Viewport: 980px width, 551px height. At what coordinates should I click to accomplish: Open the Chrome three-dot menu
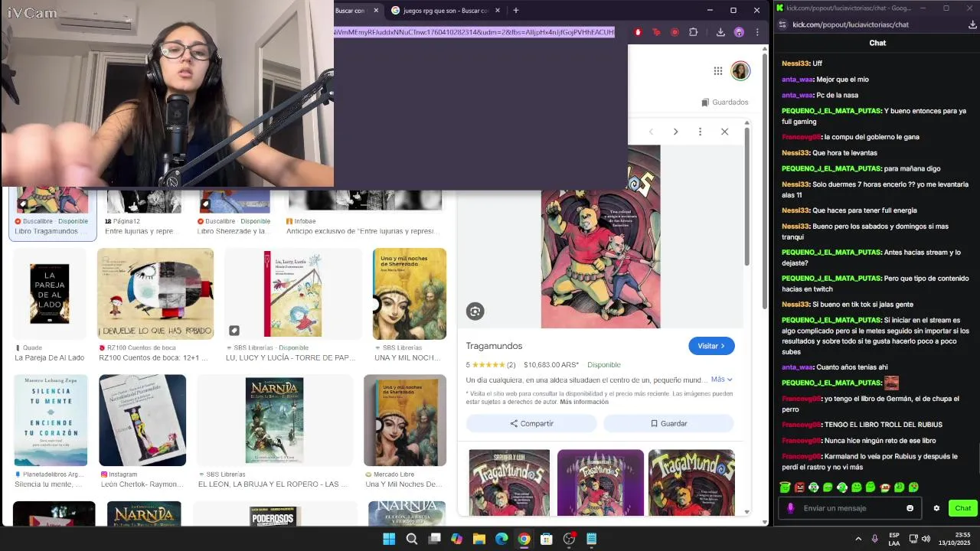(757, 32)
